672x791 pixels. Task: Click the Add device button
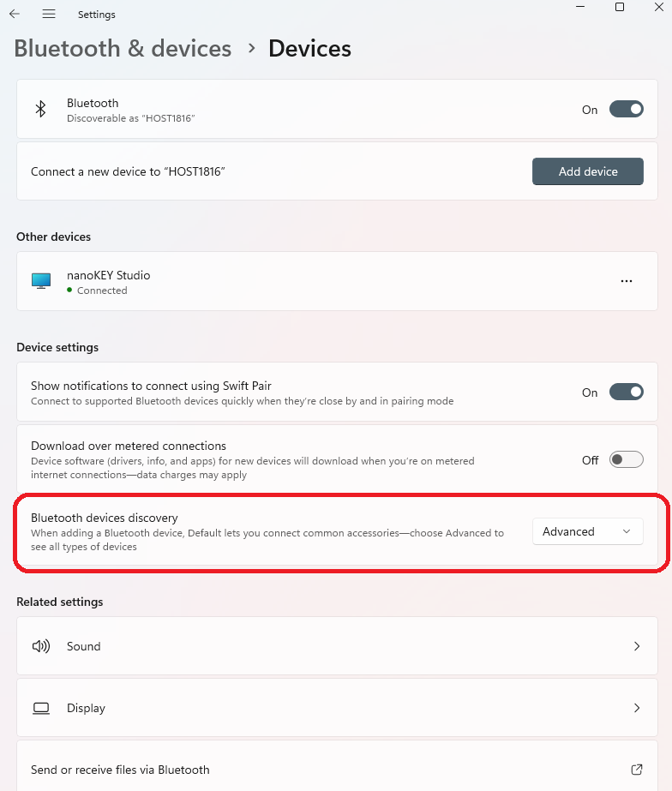(x=588, y=171)
